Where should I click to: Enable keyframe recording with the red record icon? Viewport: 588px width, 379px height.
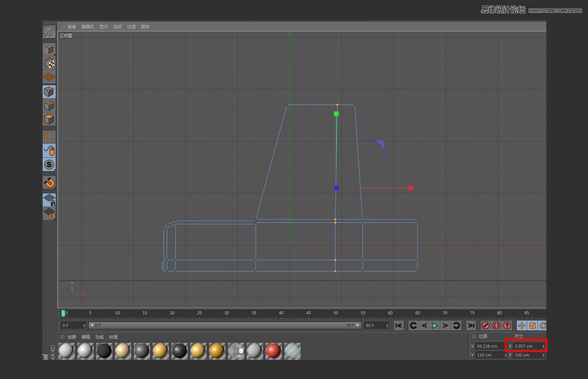point(485,325)
